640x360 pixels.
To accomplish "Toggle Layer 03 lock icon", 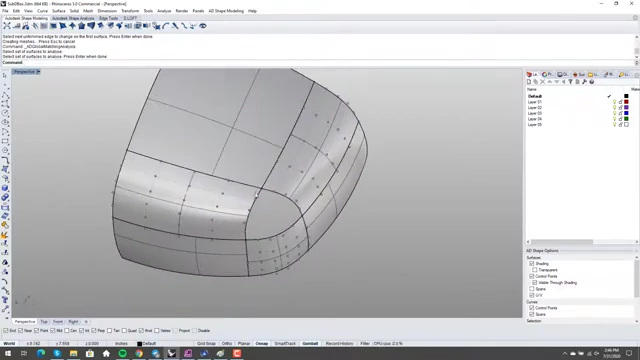I will pyautogui.click(x=620, y=113).
